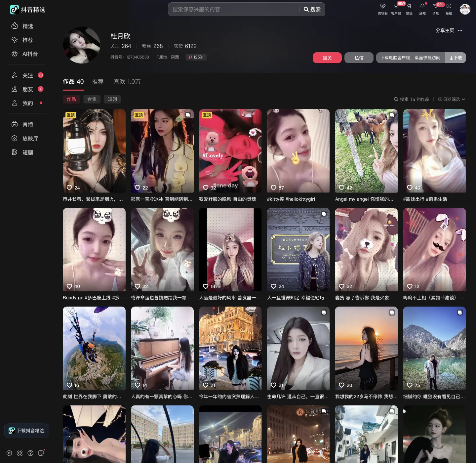This screenshot has width=476, height=463.
Task: Click caption '今年一年的内省突然理解人...'
Action: pos(229,397)
